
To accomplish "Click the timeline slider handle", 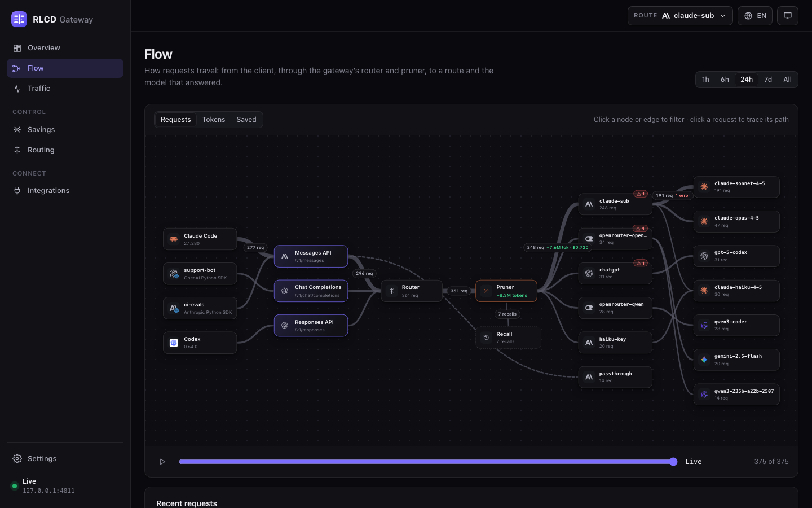I will click(673, 462).
